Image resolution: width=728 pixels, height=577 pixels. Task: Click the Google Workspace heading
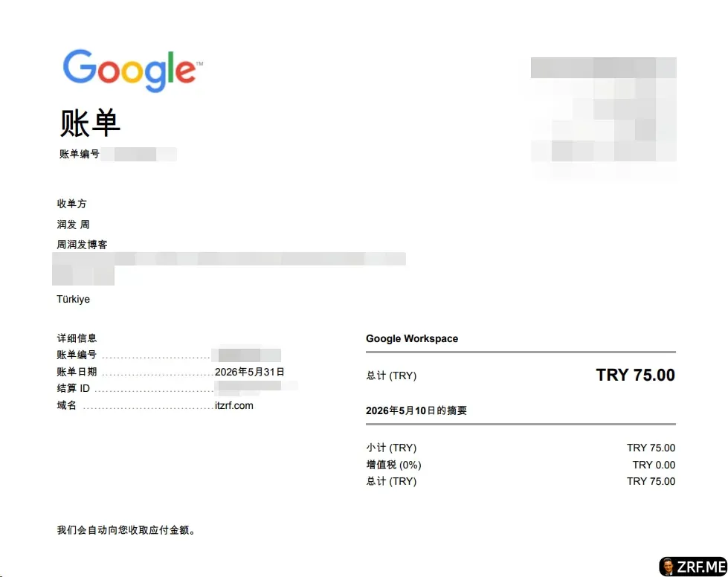(412, 338)
